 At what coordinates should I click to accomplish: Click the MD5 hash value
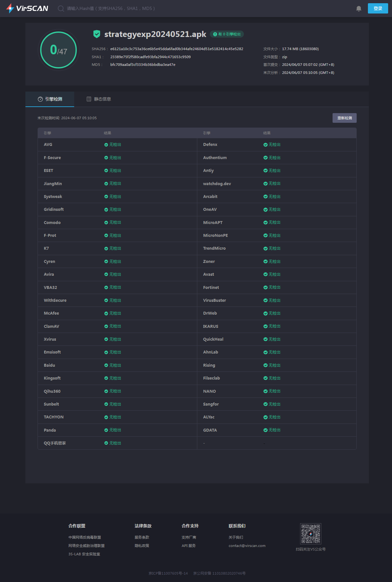coord(143,65)
